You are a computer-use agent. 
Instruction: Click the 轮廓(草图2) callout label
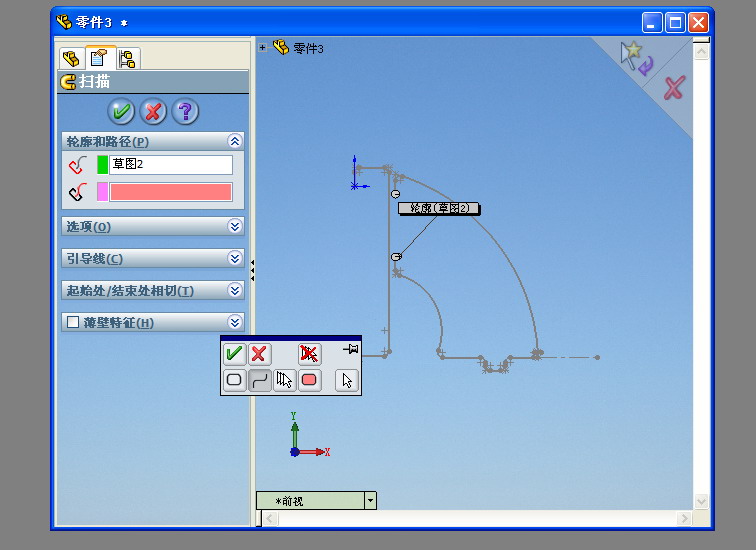pyautogui.click(x=439, y=208)
